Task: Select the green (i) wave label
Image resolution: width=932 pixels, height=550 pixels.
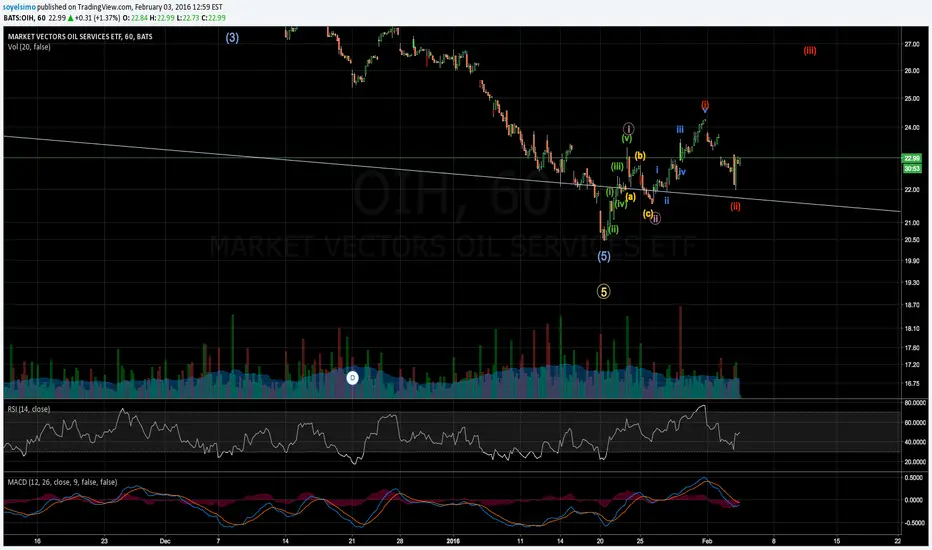Action: click(x=610, y=192)
